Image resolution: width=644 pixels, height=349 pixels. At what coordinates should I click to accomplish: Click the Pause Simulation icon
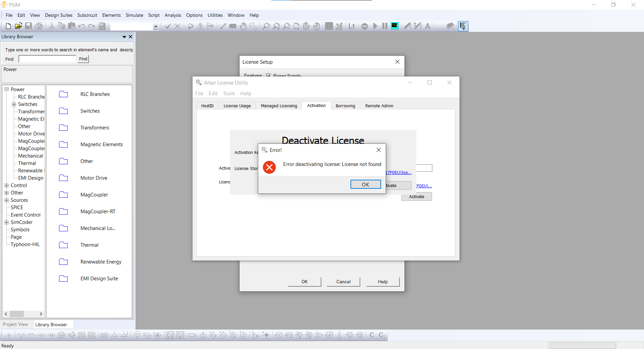pos(384,26)
